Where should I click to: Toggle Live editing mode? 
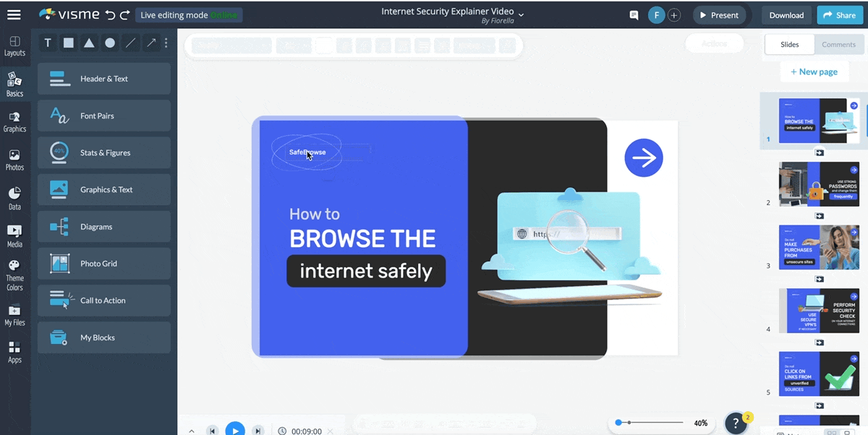pyautogui.click(x=189, y=14)
